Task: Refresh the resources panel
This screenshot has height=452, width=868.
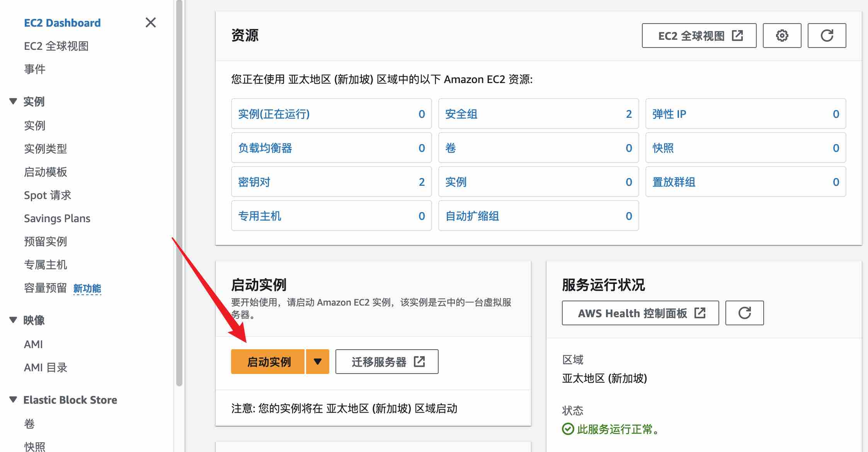Action: click(x=827, y=36)
